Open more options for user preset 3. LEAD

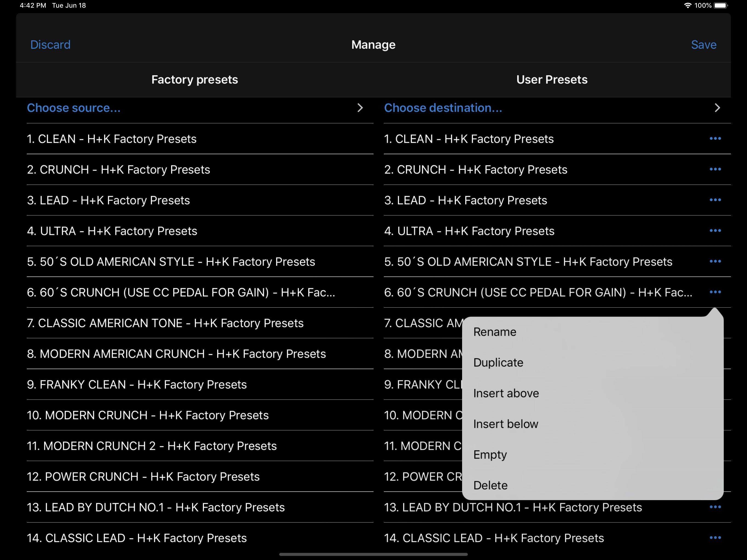point(715,200)
